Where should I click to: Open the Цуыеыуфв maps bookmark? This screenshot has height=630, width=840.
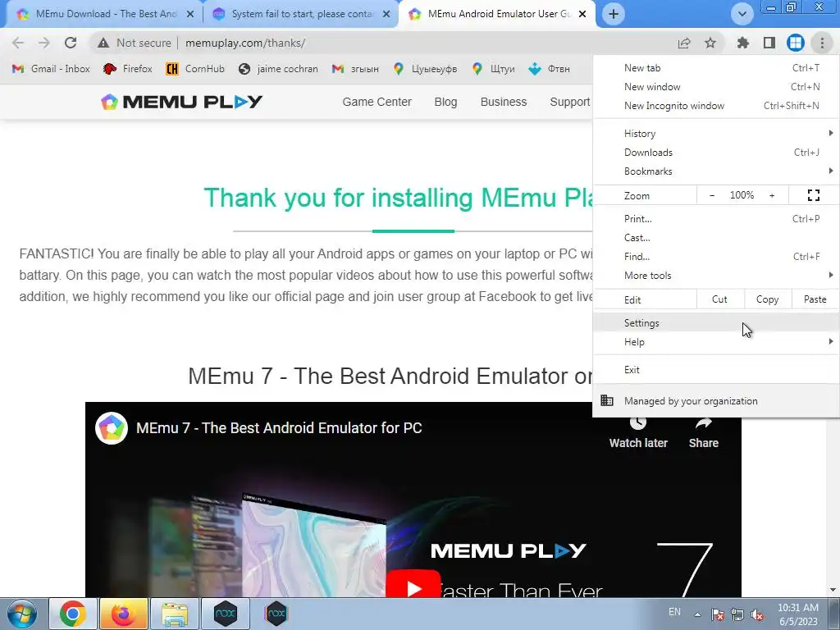click(425, 69)
